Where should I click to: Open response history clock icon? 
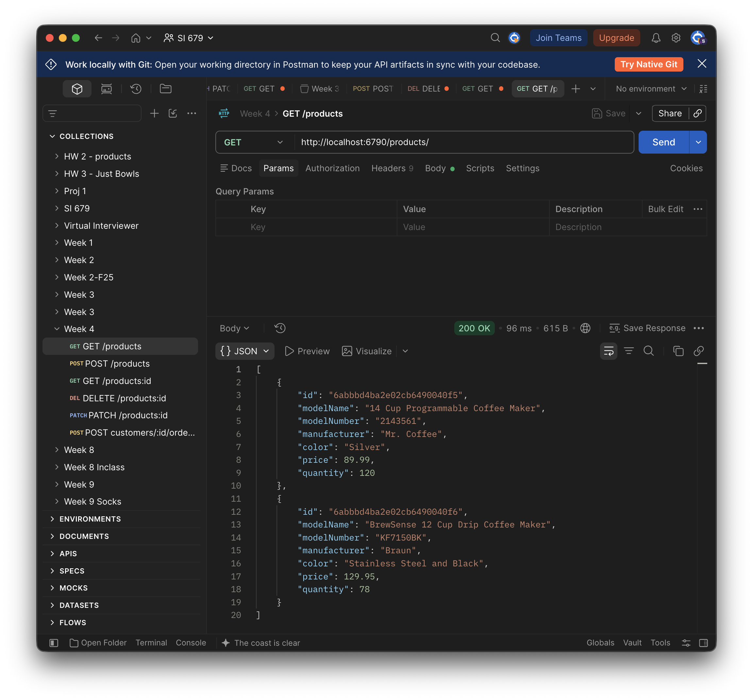[x=280, y=328]
